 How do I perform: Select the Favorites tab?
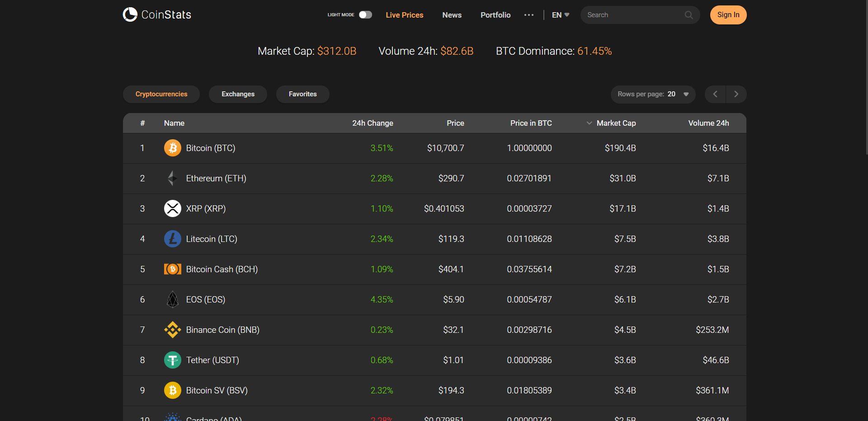click(x=303, y=94)
